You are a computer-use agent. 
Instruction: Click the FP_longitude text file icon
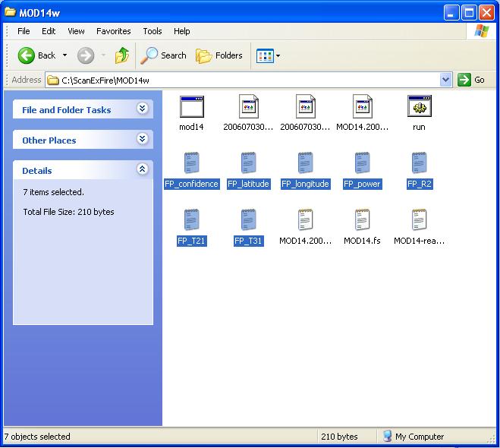pyautogui.click(x=305, y=162)
